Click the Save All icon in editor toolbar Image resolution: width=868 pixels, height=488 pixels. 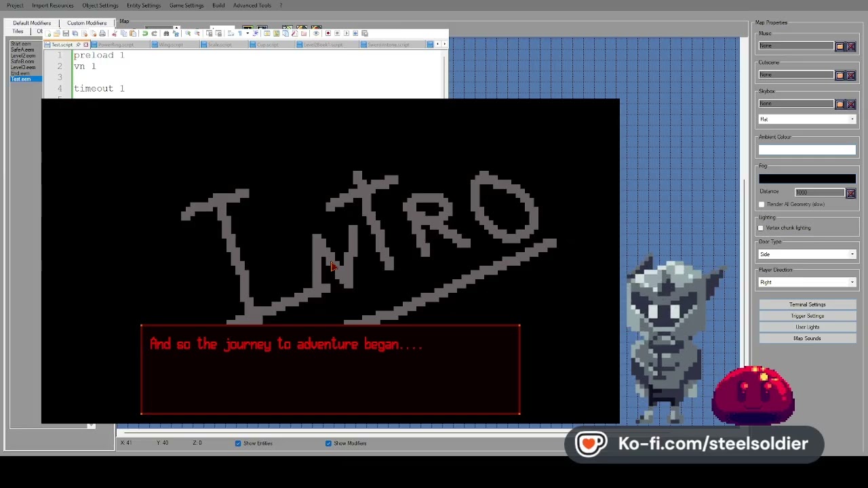[x=75, y=33]
